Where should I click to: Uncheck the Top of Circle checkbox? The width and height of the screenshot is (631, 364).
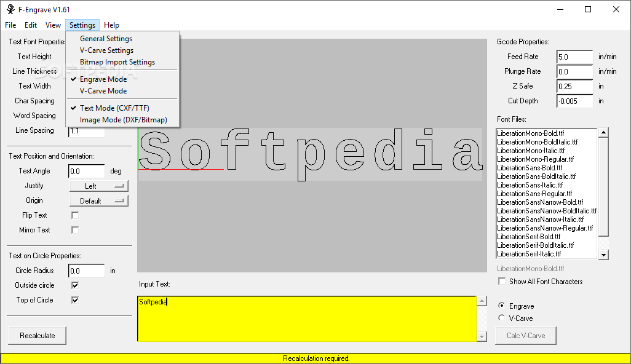pyautogui.click(x=75, y=300)
